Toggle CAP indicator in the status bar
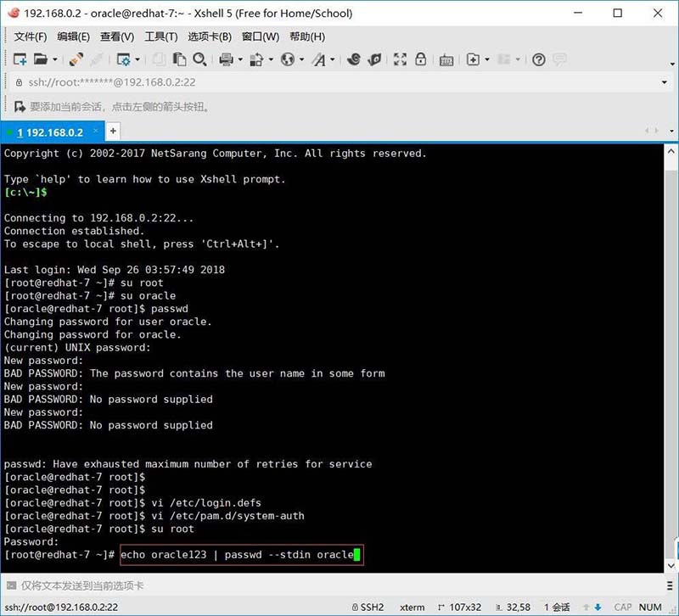The height and width of the screenshot is (616, 679). click(x=624, y=607)
